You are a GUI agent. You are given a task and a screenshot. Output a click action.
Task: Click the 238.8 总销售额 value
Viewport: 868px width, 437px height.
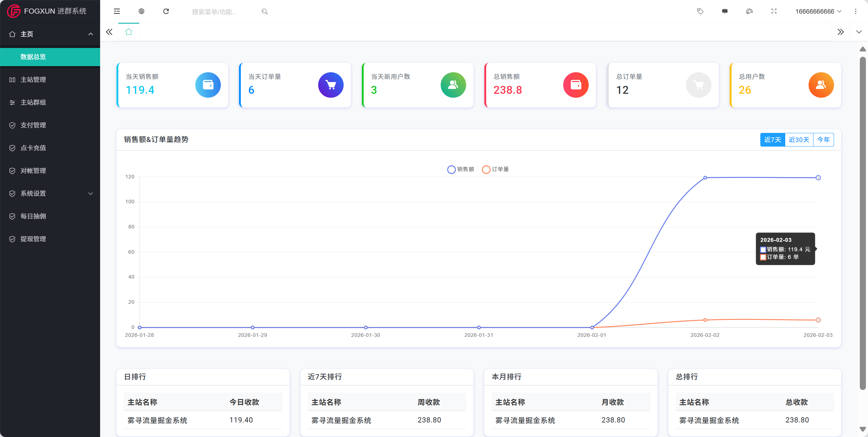click(507, 90)
